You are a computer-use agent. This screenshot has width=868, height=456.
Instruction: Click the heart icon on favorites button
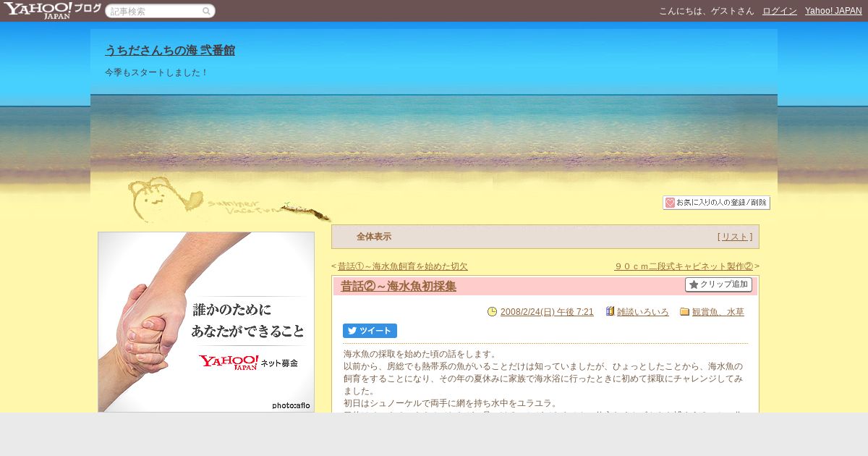tap(670, 203)
